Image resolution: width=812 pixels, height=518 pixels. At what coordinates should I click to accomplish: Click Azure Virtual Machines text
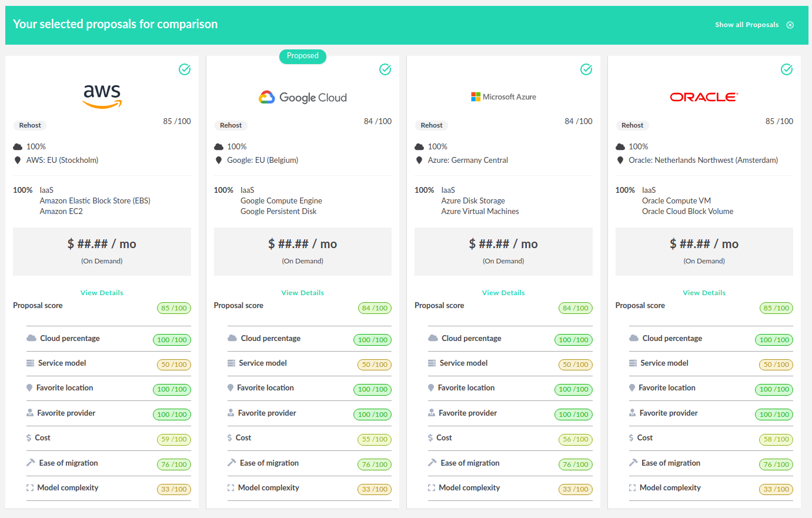pos(480,212)
